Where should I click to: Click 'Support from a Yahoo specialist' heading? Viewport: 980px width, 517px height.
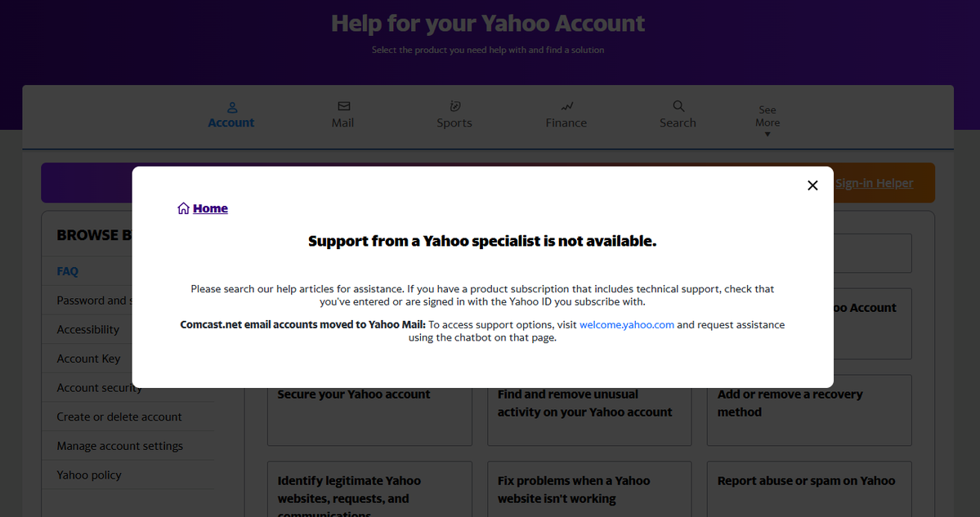pyautogui.click(x=482, y=241)
